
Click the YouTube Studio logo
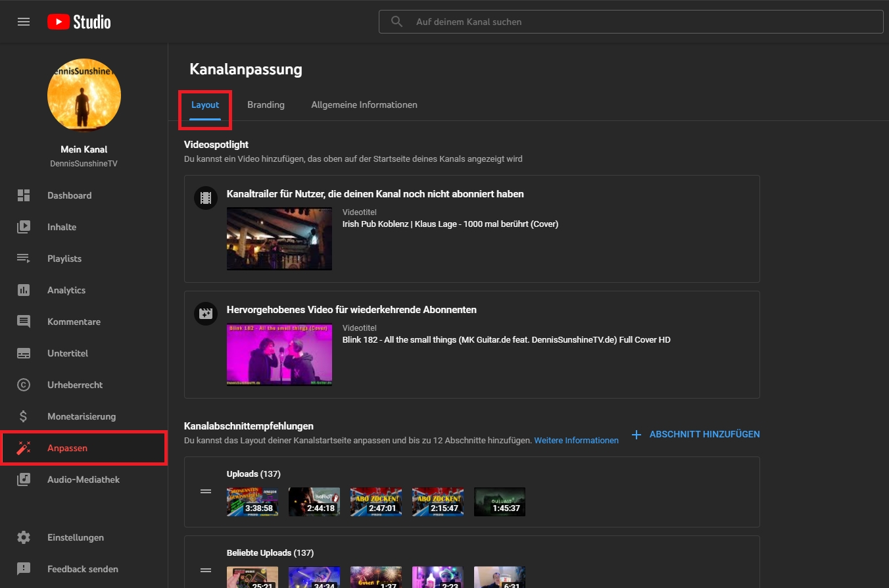click(x=79, y=22)
